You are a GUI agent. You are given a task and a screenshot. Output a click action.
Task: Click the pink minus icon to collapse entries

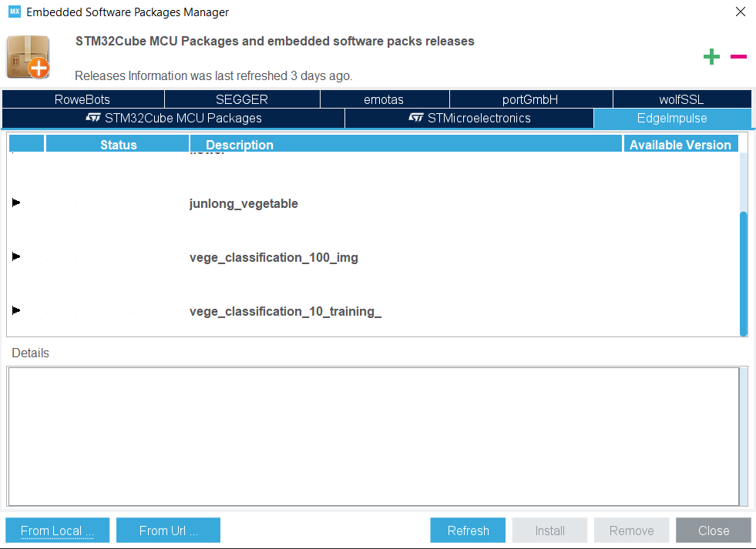coord(738,56)
